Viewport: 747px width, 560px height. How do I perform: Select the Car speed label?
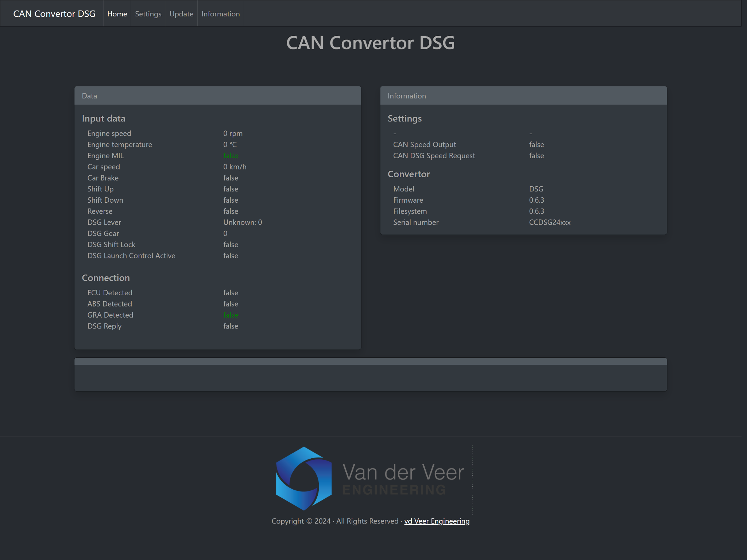(104, 167)
